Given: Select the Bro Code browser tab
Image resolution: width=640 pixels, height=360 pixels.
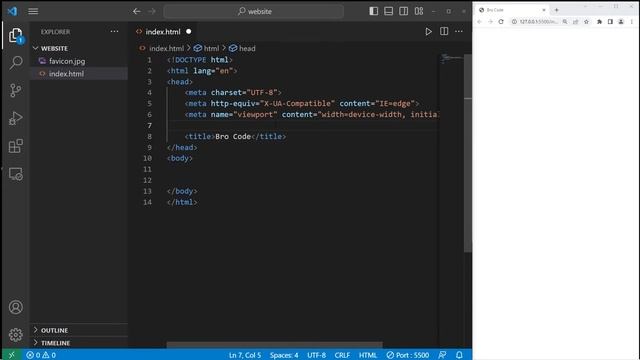Looking at the screenshot, I should coord(512,10).
